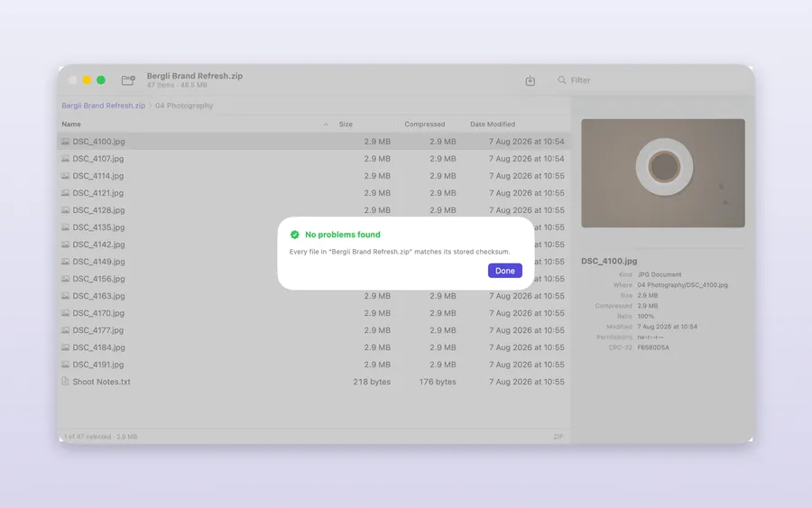Click the magnifying glass filter icon
Viewport: 812px width, 508px height.
(561, 79)
